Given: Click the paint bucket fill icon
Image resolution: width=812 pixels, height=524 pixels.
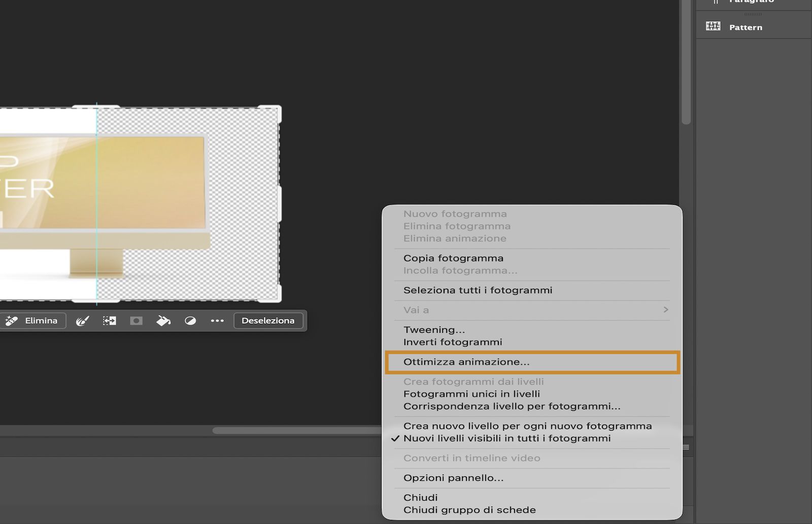Looking at the screenshot, I should pyautogui.click(x=163, y=321).
